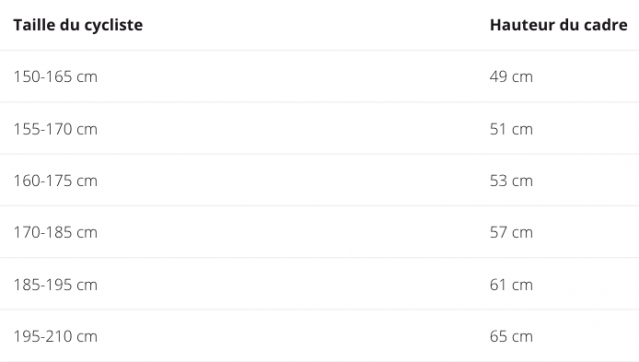Select the 195-210 cm rider size cell
The width and height of the screenshot is (639, 362).
55,337
